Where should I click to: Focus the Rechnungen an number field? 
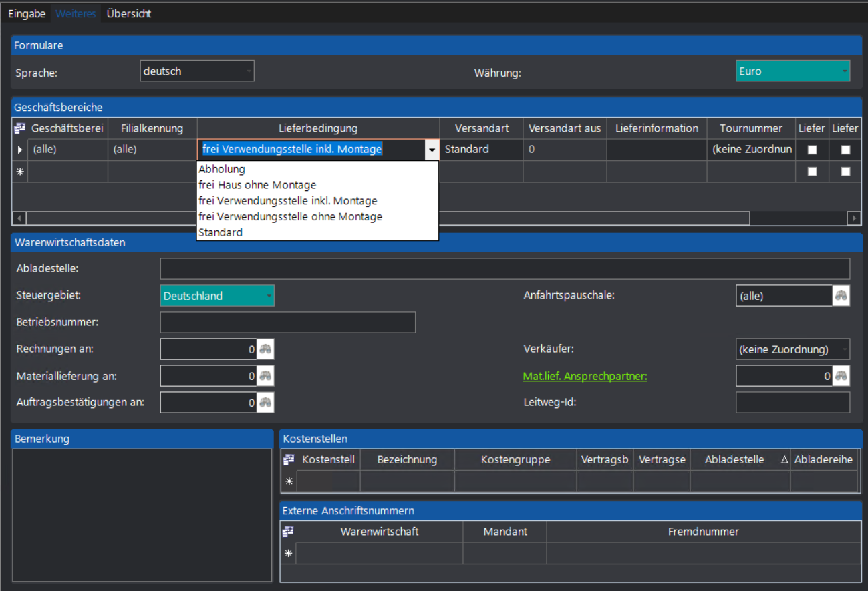[209, 349]
